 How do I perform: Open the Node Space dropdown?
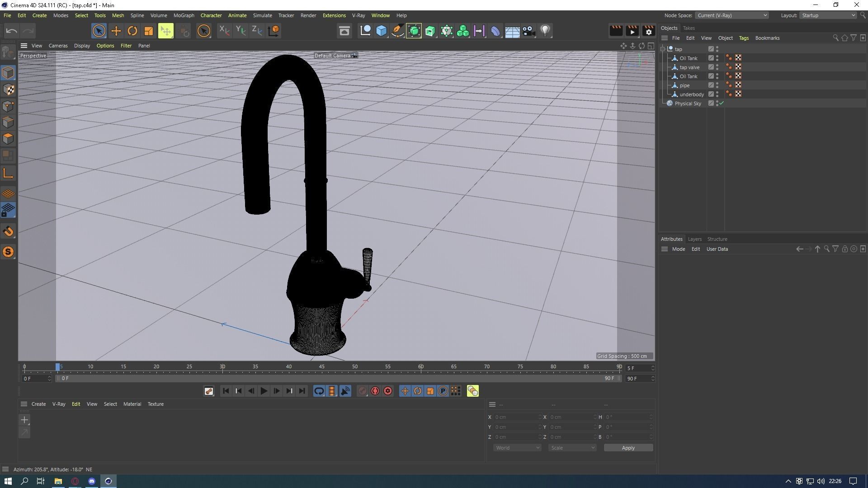731,15
